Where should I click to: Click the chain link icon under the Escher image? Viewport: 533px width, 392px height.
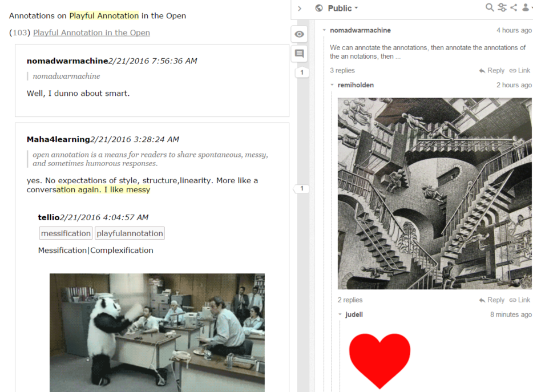[x=512, y=300]
